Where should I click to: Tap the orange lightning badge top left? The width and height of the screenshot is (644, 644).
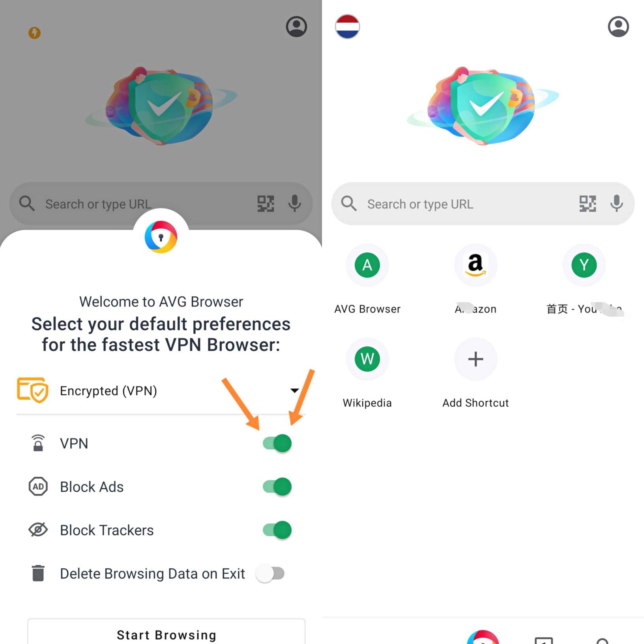coord(34,33)
